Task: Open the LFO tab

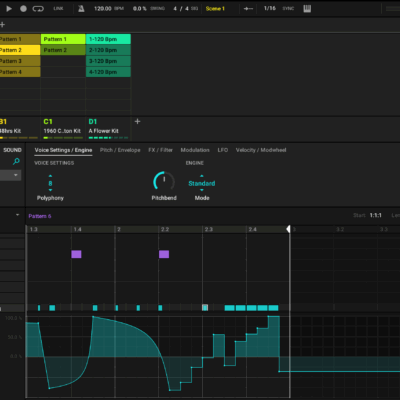Action: [x=223, y=150]
